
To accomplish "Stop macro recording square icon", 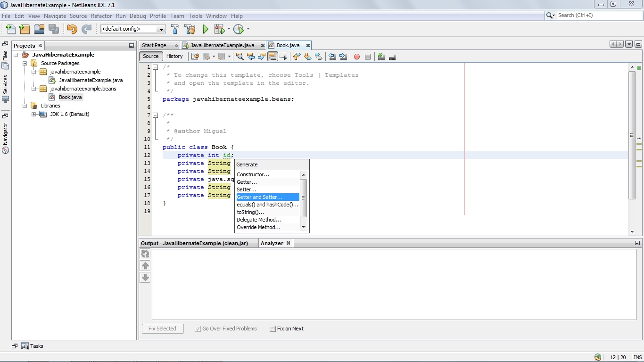I will click(x=368, y=57).
